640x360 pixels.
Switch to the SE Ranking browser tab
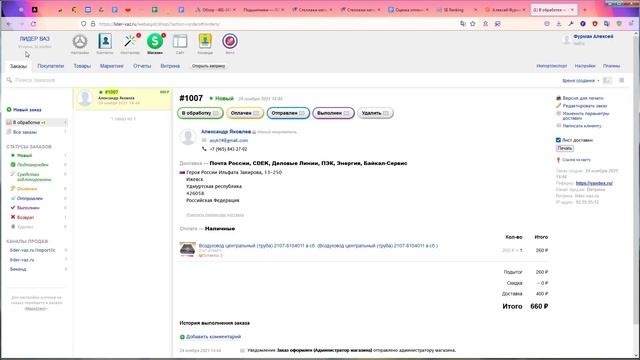[x=456, y=9]
